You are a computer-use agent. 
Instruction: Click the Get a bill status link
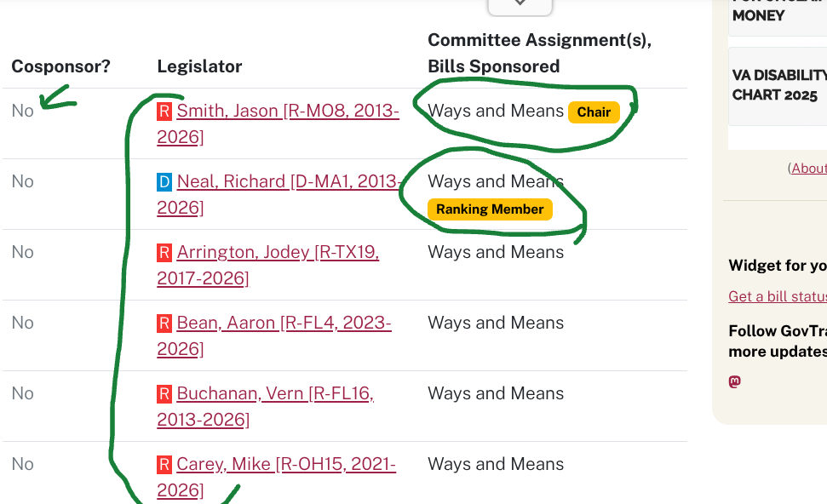(x=777, y=296)
